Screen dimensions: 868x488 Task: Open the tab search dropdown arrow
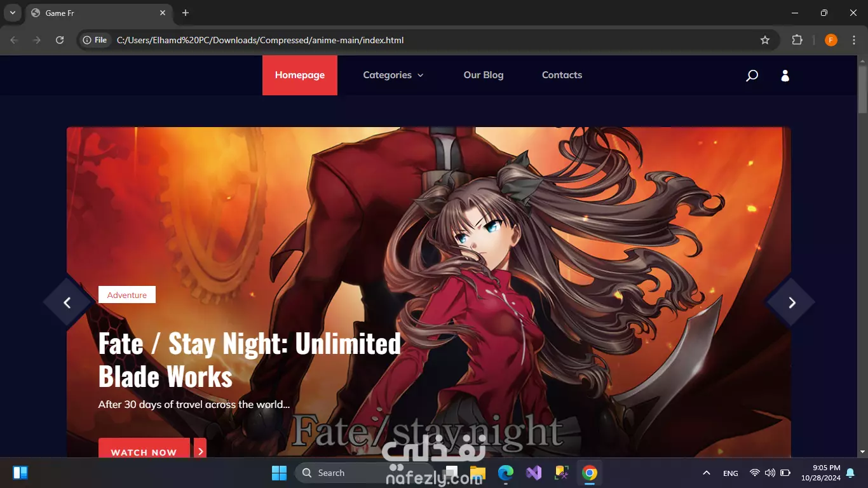[x=12, y=13]
